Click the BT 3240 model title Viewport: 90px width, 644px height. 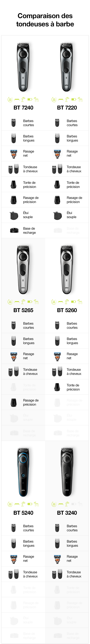click(67, 513)
